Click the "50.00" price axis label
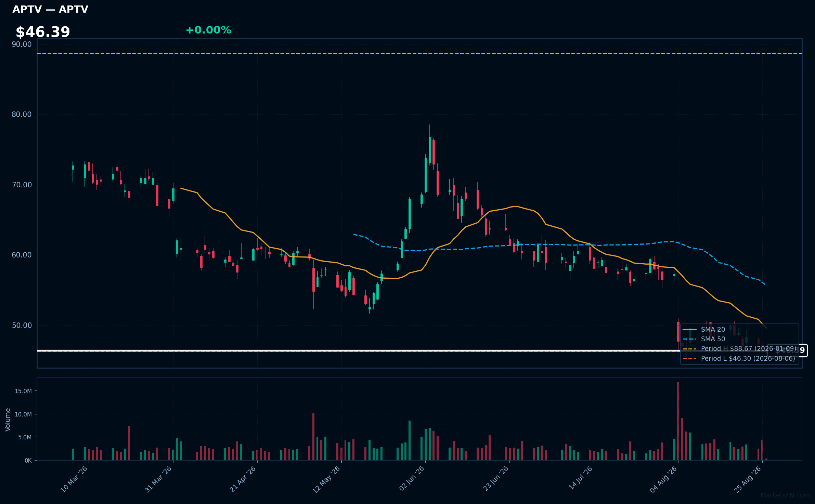 click(x=22, y=325)
